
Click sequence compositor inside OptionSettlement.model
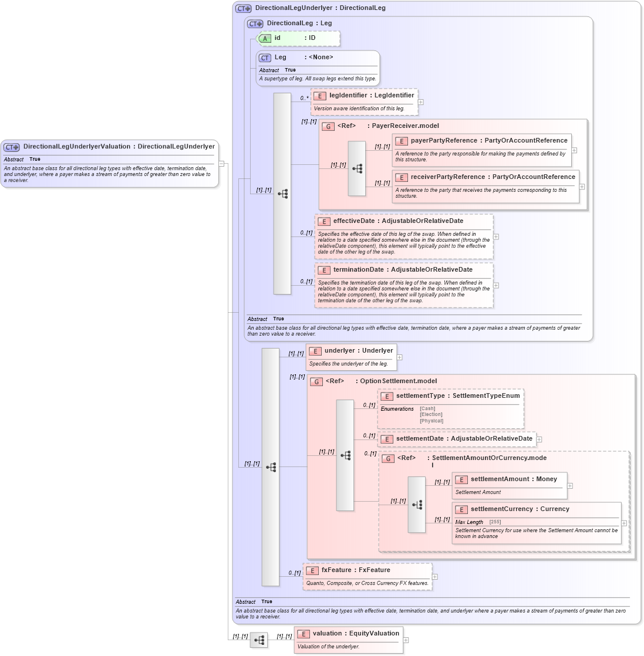pyautogui.click(x=345, y=455)
